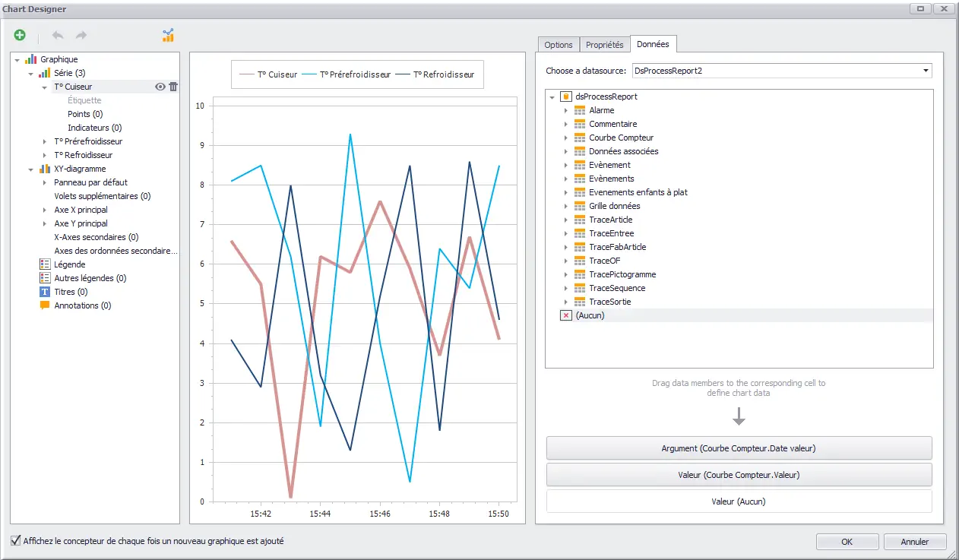Click the Courbe Compteur table icon
The image size is (959, 560).
coord(580,138)
